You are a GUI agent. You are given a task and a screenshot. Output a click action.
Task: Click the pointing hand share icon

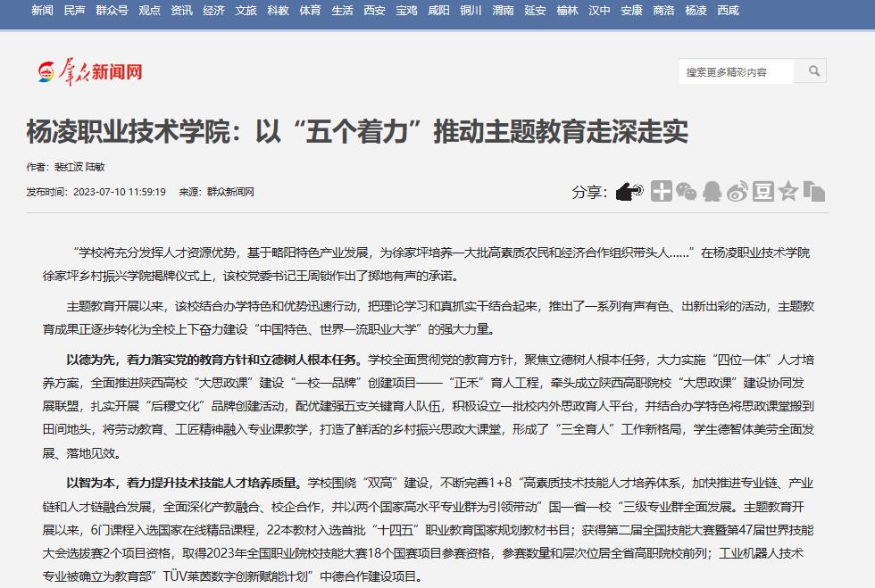(629, 191)
